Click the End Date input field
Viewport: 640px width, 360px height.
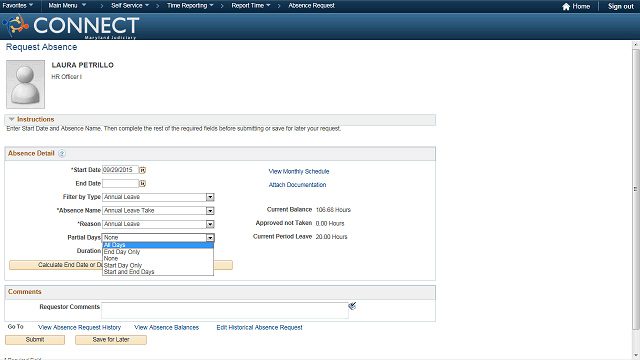coord(120,184)
